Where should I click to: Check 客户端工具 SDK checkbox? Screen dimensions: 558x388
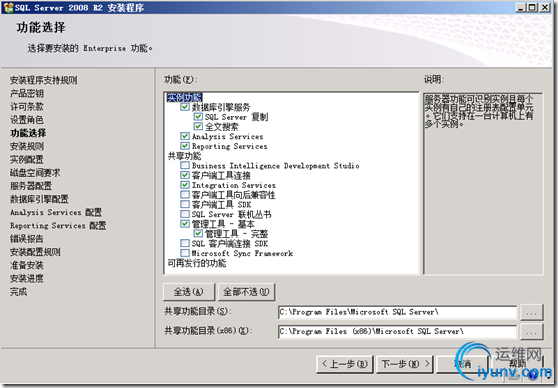[x=185, y=204]
